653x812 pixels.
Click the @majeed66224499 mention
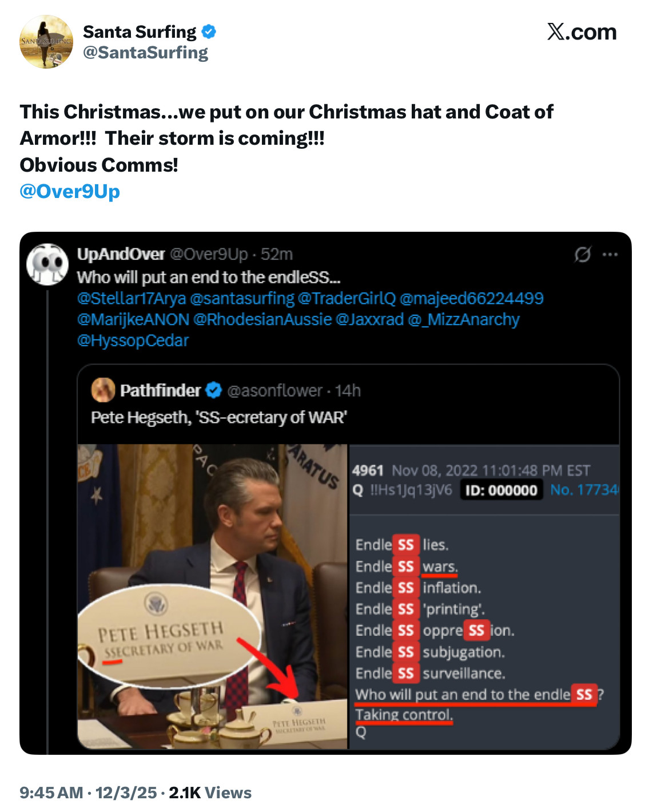coord(471,298)
